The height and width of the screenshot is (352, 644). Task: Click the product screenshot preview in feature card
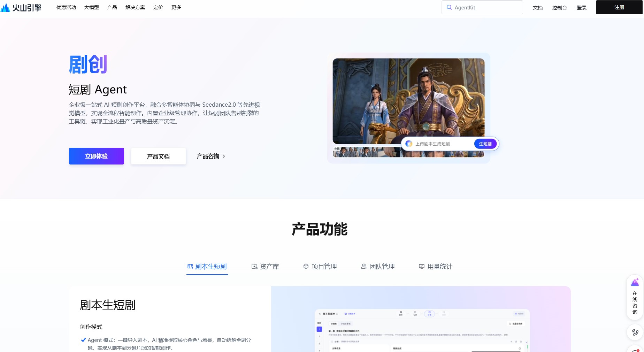point(422,330)
